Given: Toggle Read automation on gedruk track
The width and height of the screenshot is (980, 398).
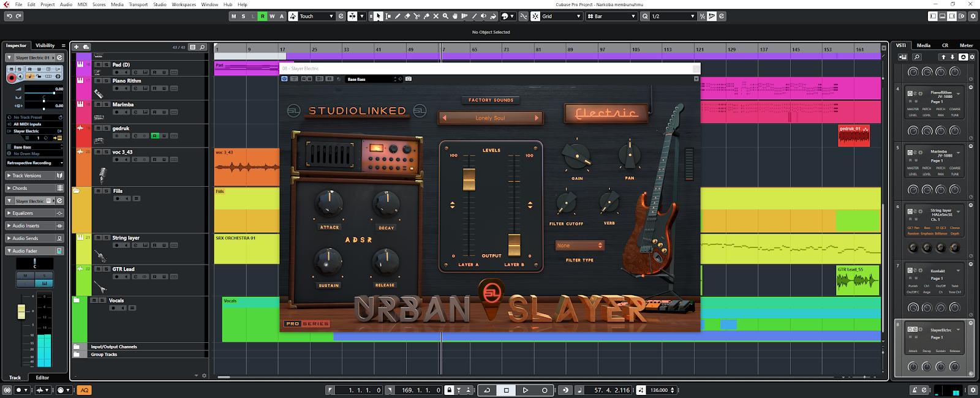Looking at the screenshot, I should click(154, 135).
